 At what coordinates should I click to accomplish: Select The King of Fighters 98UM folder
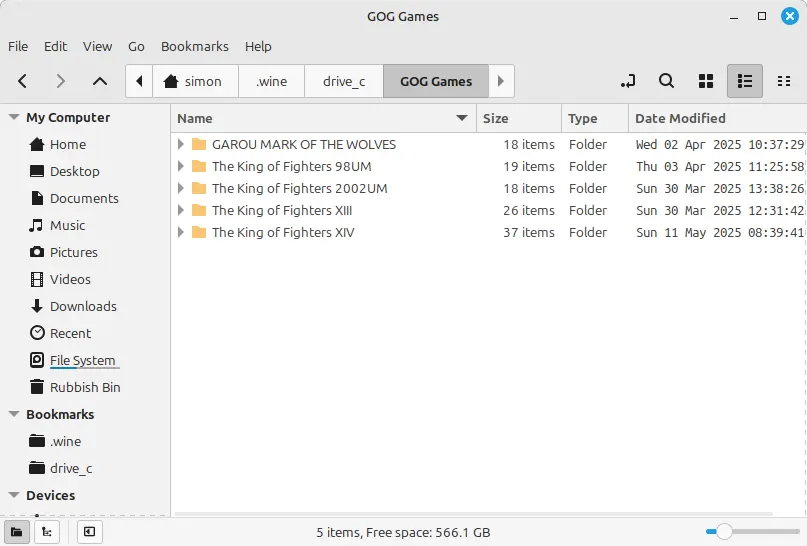coord(291,167)
